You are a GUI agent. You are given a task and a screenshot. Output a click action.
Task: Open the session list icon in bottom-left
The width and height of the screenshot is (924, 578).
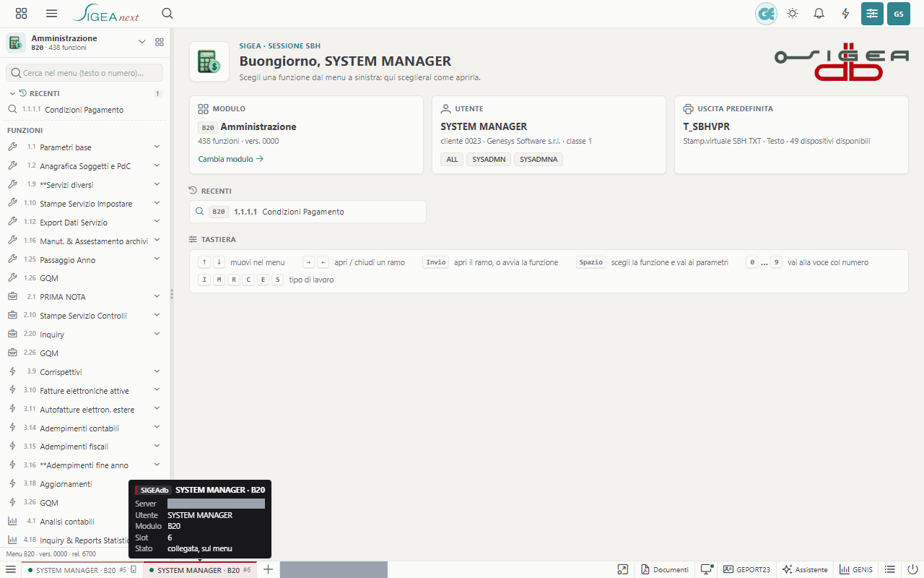pos(11,570)
